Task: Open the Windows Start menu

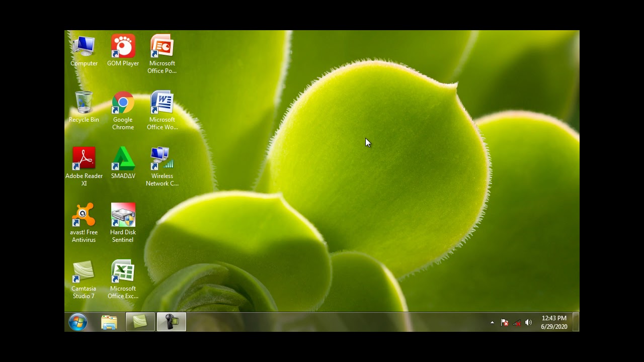Action: [x=78, y=322]
